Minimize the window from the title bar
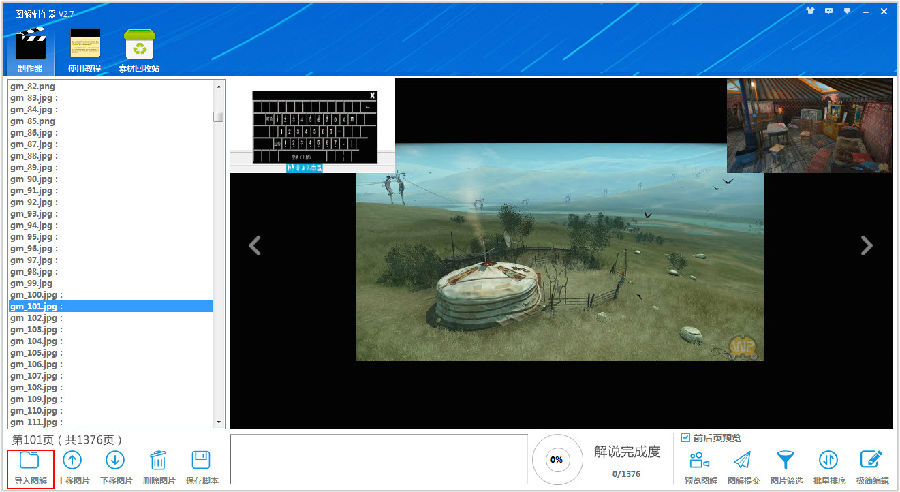The image size is (900, 492). pyautogui.click(x=866, y=11)
